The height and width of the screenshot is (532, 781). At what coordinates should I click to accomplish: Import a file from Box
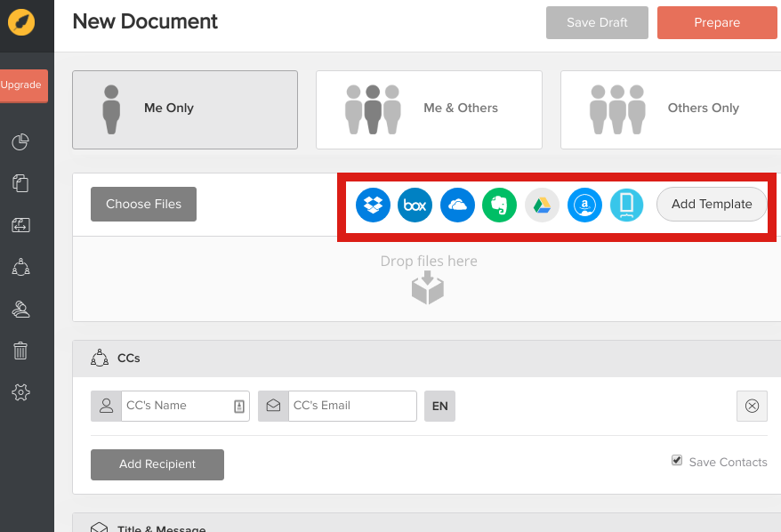(415, 205)
